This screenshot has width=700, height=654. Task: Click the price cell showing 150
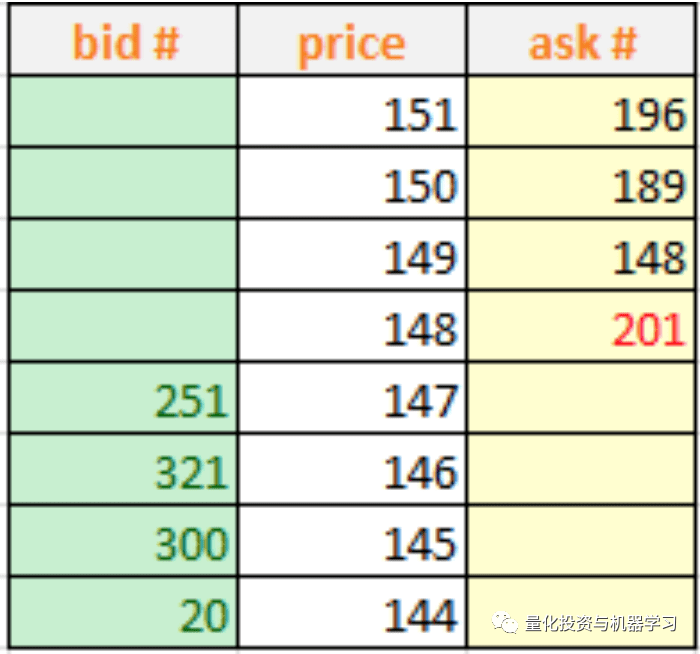(352, 183)
